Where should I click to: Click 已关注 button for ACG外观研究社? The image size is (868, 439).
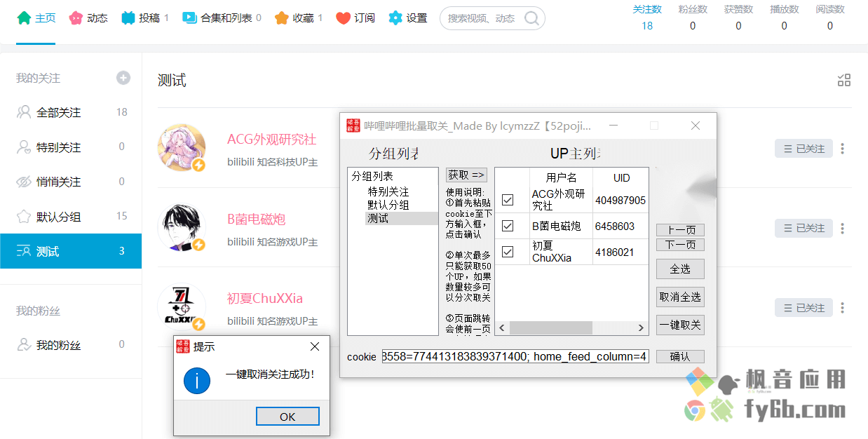803,149
